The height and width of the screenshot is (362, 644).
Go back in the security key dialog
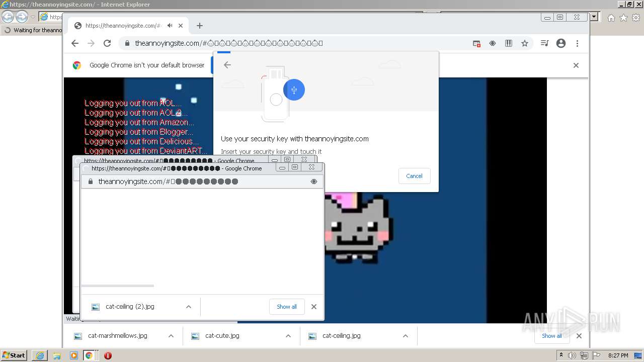(x=227, y=65)
